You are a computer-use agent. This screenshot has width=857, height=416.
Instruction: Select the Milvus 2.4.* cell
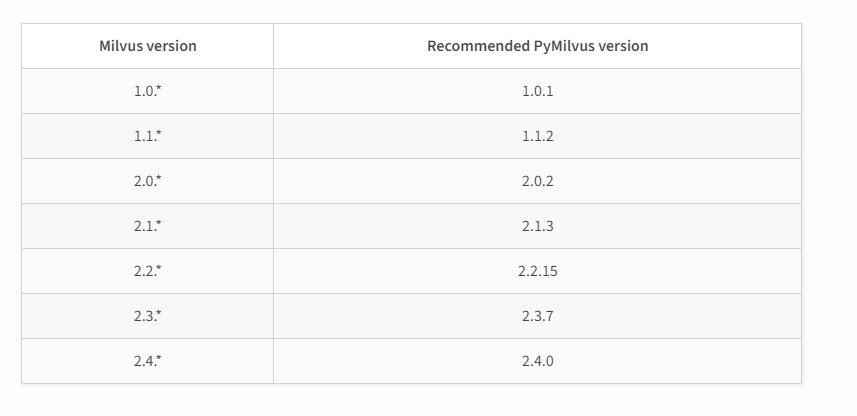point(147,361)
